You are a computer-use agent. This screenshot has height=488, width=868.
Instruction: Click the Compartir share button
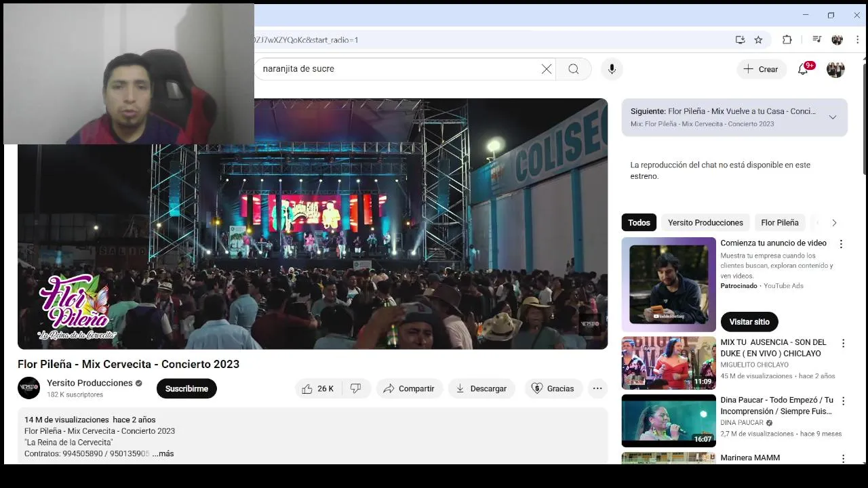(x=409, y=388)
